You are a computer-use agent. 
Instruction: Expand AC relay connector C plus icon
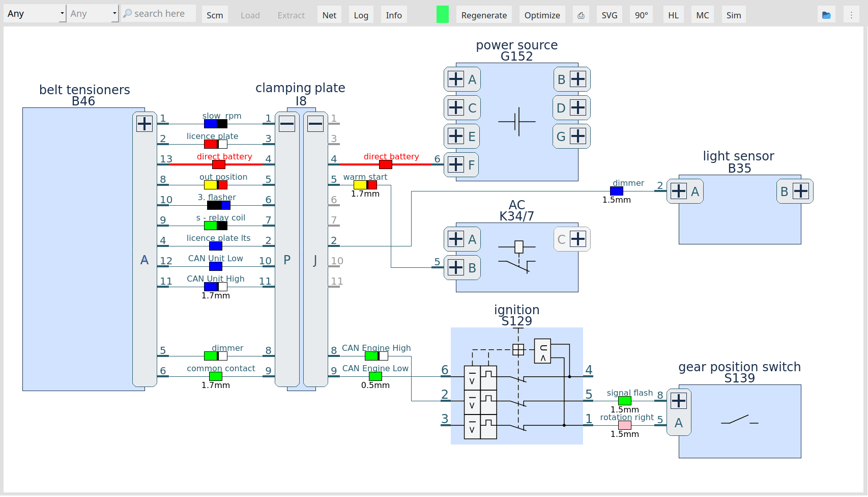coord(578,239)
